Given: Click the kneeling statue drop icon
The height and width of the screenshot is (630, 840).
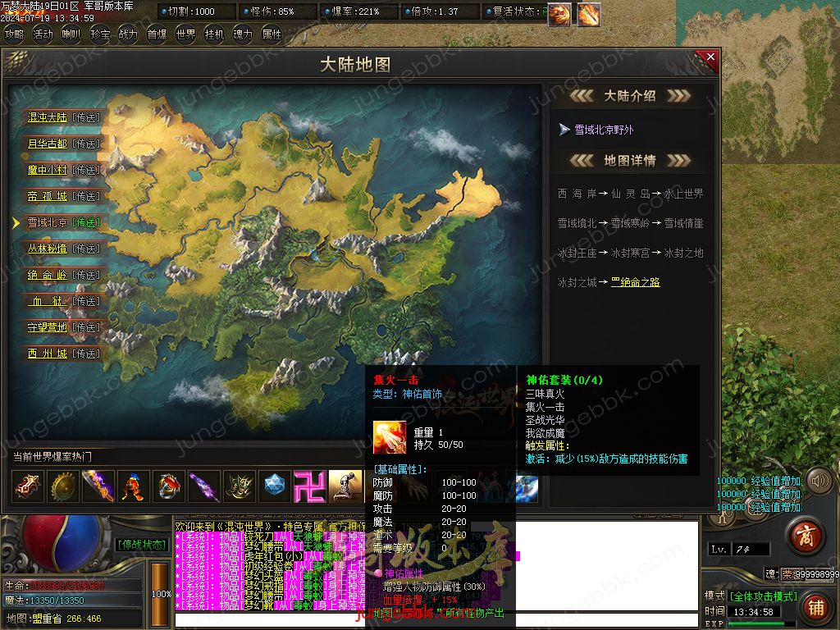Looking at the screenshot, I should (345, 486).
